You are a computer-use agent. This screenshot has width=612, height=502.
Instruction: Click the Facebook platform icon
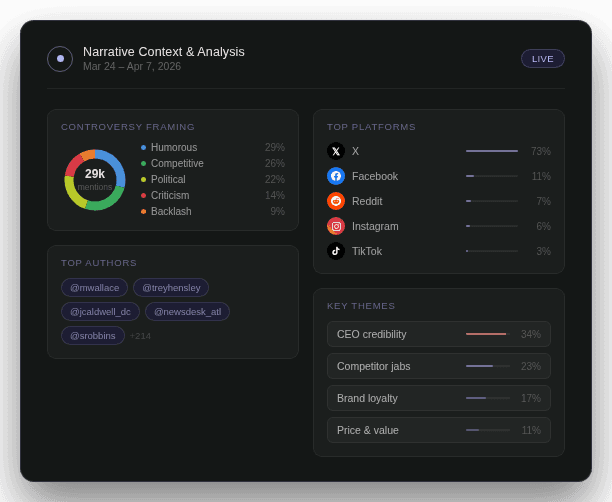click(x=336, y=176)
